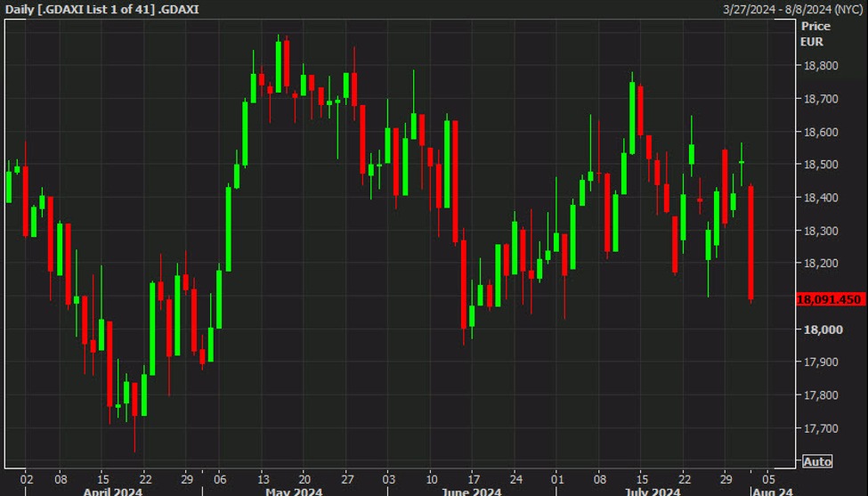Select the red 18,091.450 last price tag
Image resolution: width=868 pixels, height=496 pixels.
click(829, 299)
